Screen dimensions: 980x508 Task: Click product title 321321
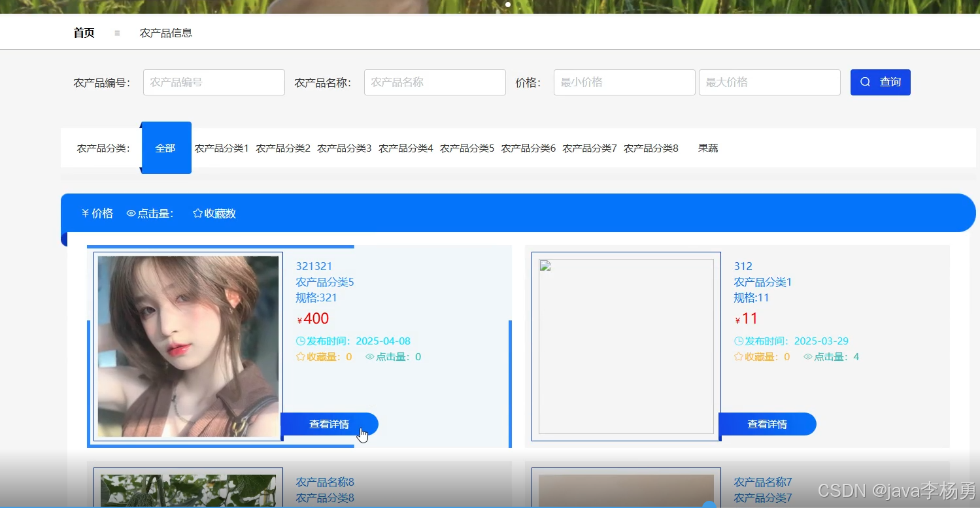click(x=314, y=266)
